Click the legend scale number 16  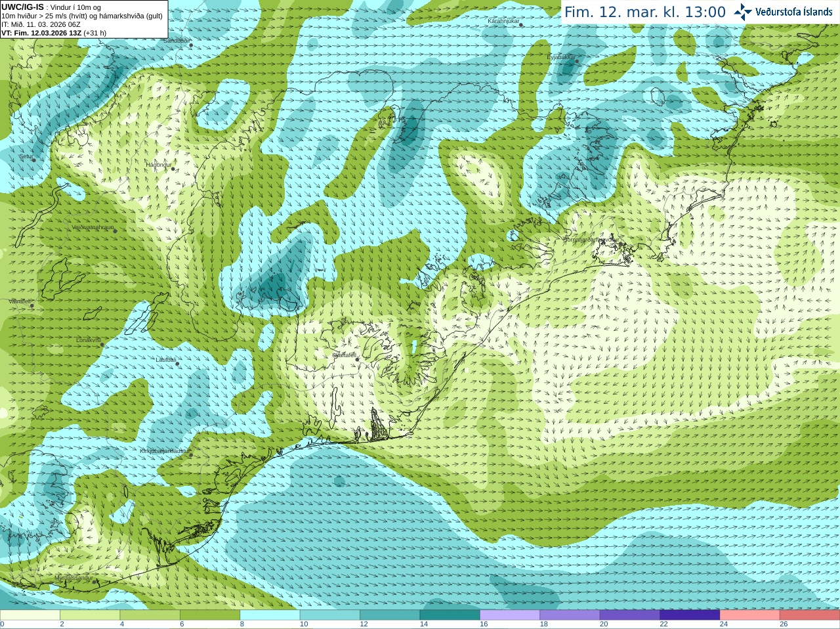tap(484, 624)
